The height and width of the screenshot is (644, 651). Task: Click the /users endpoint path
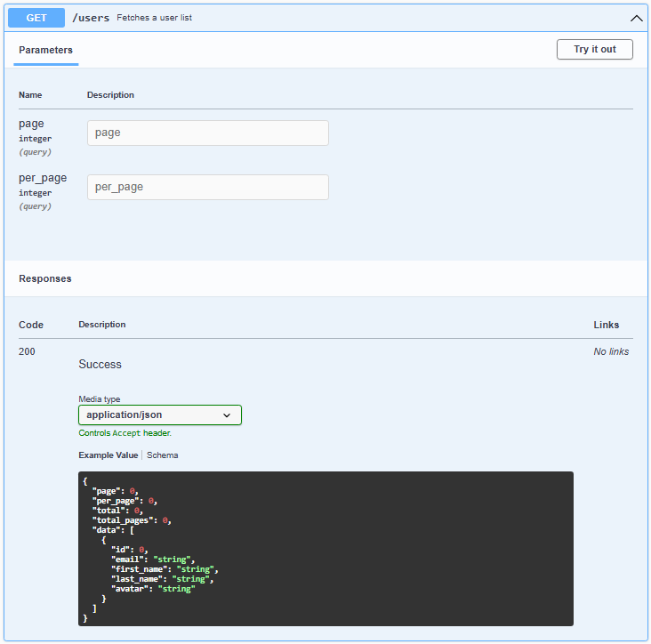[91, 18]
